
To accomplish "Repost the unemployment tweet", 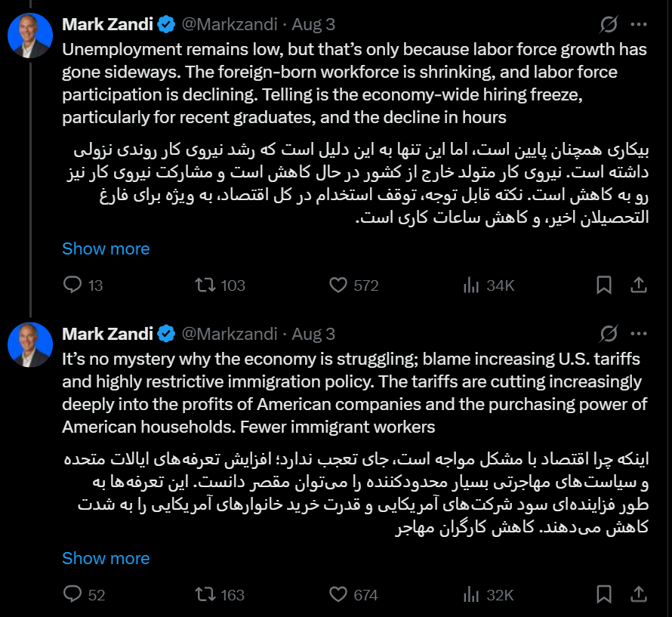I will 205,285.
